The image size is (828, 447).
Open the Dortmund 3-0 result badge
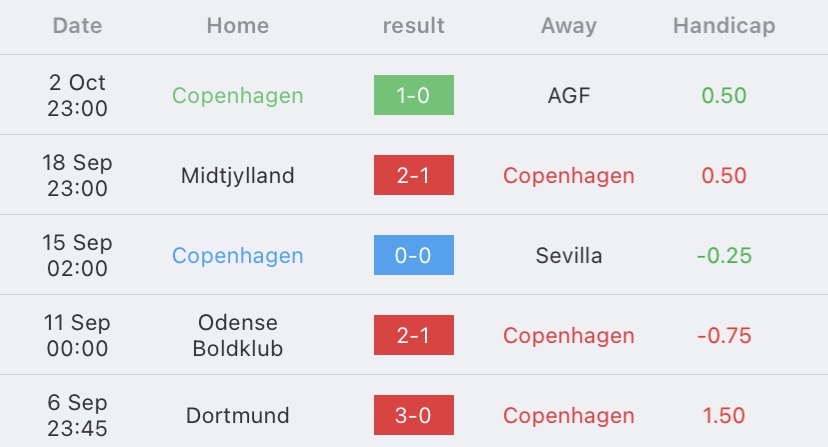click(x=413, y=415)
